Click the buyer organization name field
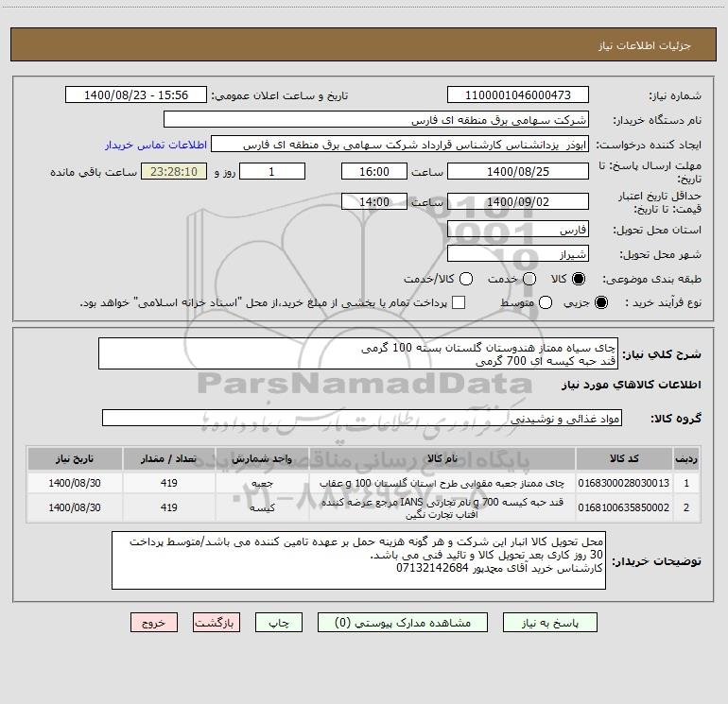This screenshot has width=728, height=704. pyautogui.click(x=376, y=120)
